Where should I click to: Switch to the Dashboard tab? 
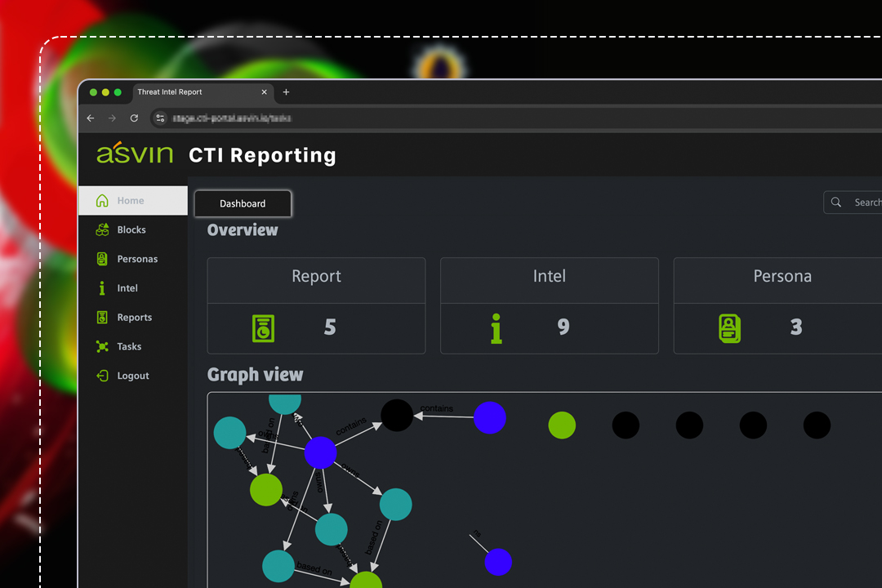[x=243, y=203]
